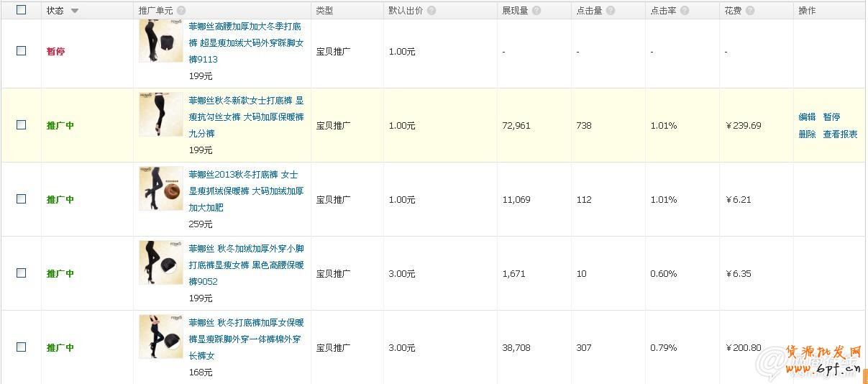Click question mark icon beside 展现量
Viewport: 868px width, 384px height.
point(536,11)
